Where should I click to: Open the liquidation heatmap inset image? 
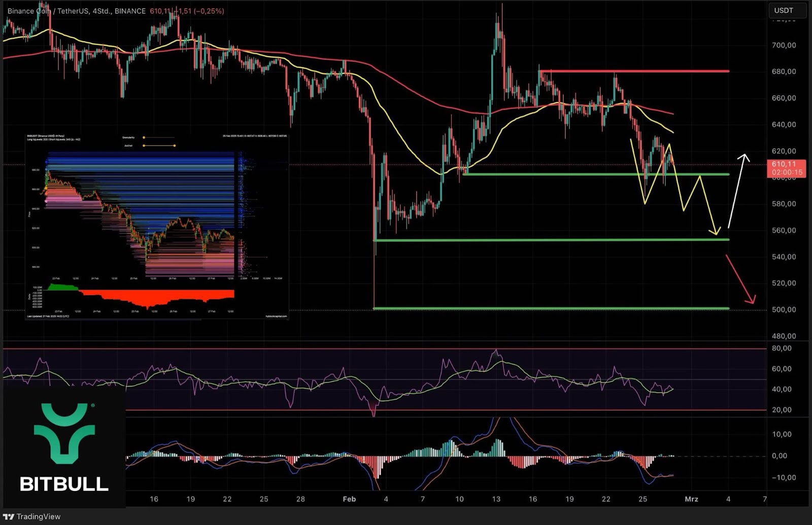(157, 226)
